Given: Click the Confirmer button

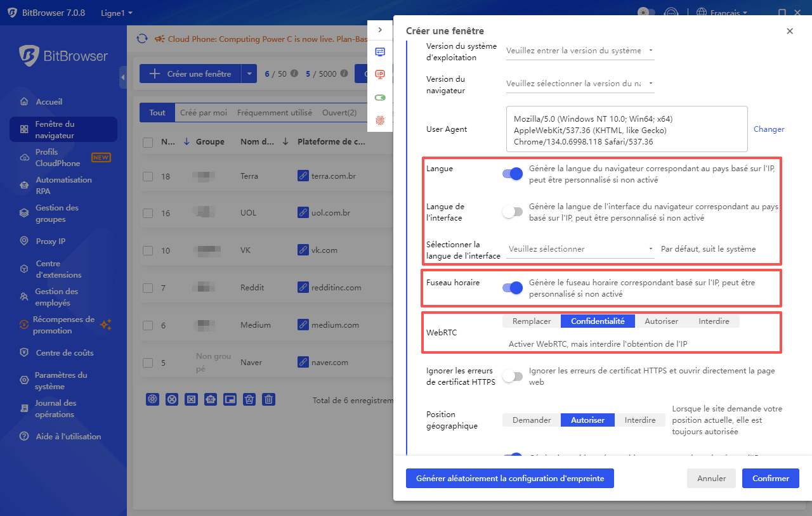Looking at the screenshot, I should pyautogui.click(x=770, y=478).
